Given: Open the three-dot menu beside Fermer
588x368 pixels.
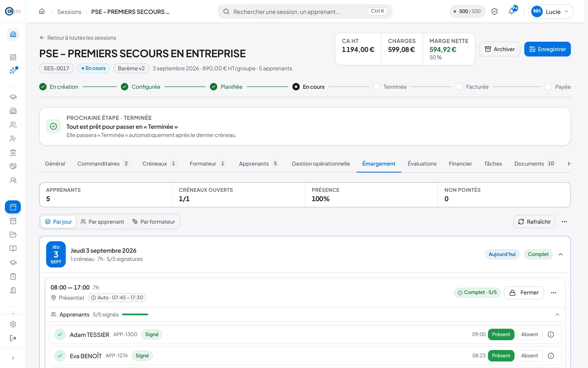Looking at the screenshot, I should (x=553, y=293).
